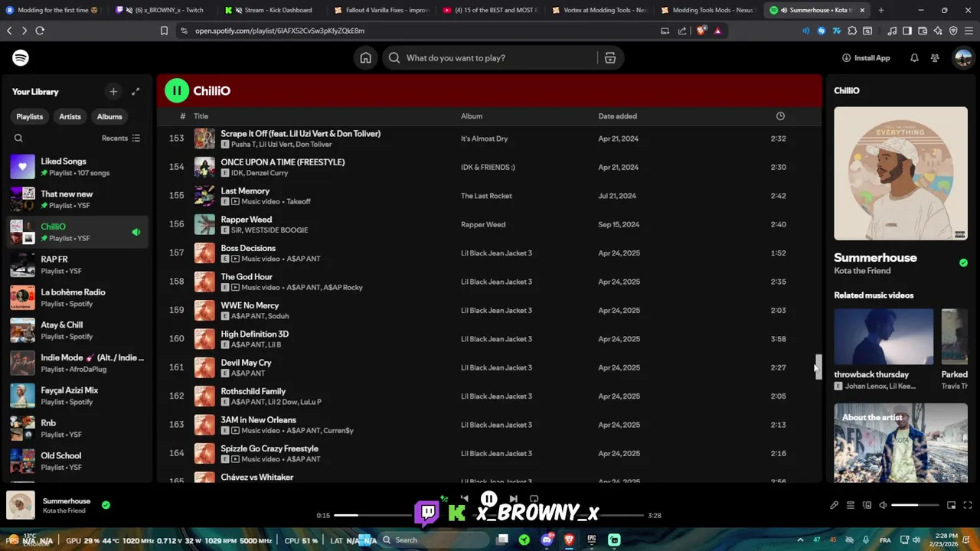
Task: Play the track Devil May Cry
Action: click(x=246, y=363)
